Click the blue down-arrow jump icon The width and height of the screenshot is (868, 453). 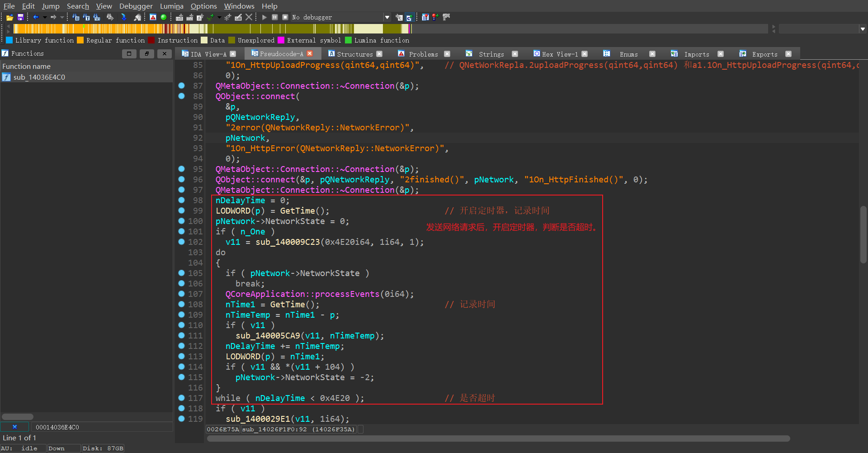pyautogui.click(x=123, y=17)
